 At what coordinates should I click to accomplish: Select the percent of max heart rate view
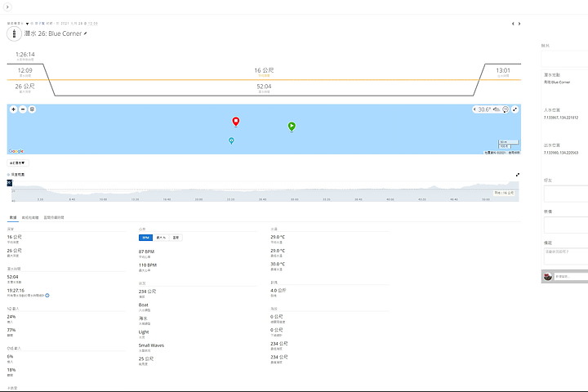click(x=161, y=238)
